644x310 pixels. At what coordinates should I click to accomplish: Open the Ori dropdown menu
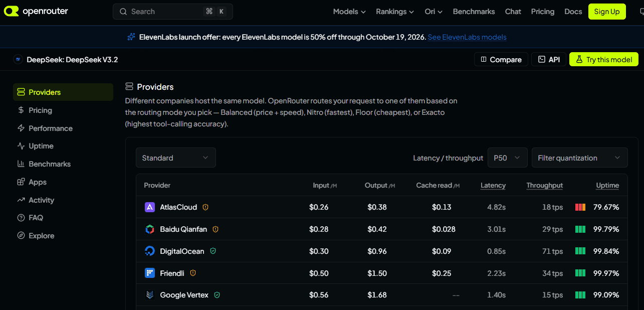click(434, 12)
